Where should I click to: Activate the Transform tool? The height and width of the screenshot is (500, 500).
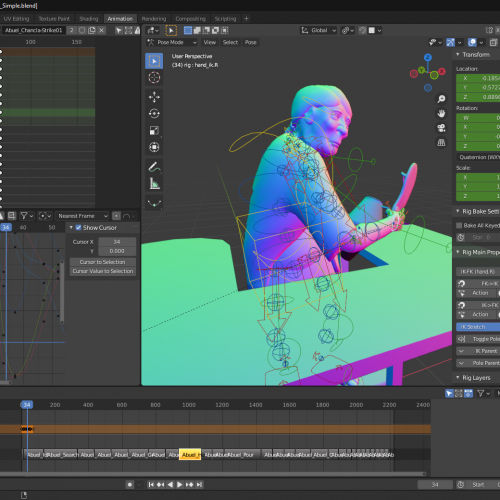point(154,147)
